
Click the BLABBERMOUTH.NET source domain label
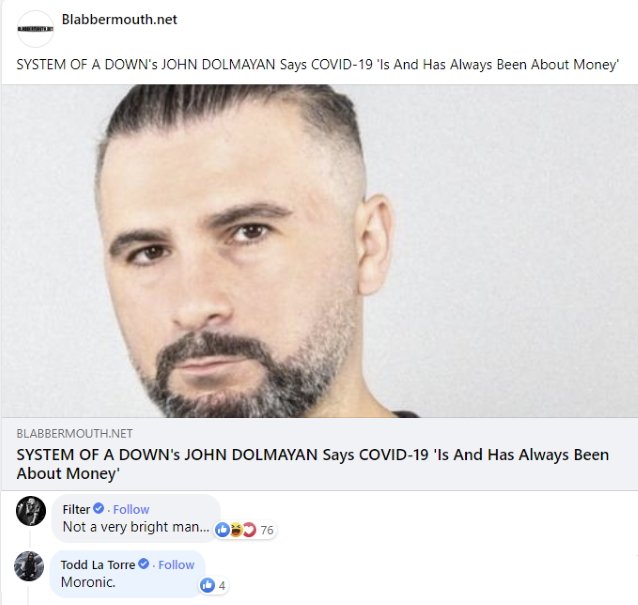(x=74, y=434)
